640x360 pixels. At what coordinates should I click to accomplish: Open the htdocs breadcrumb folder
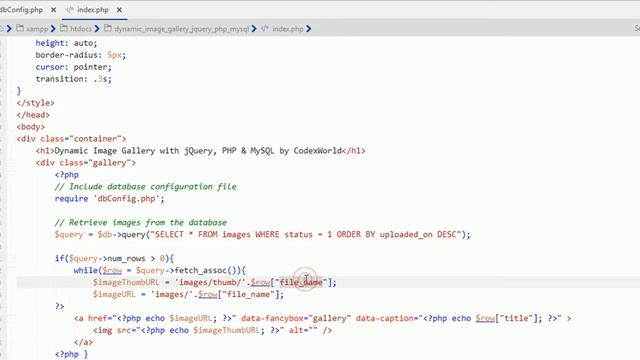tap(81, 29)
